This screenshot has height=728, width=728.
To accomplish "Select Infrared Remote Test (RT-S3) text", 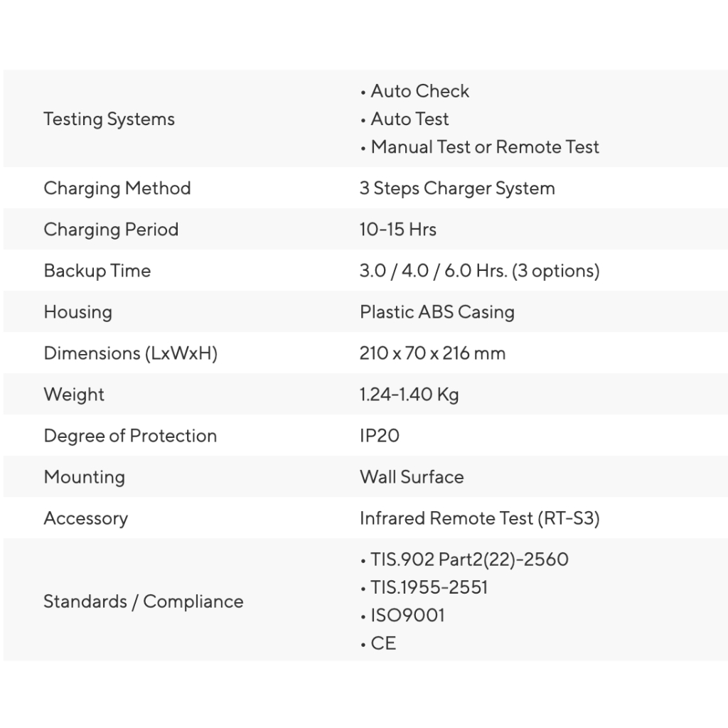I will point(480,518).
